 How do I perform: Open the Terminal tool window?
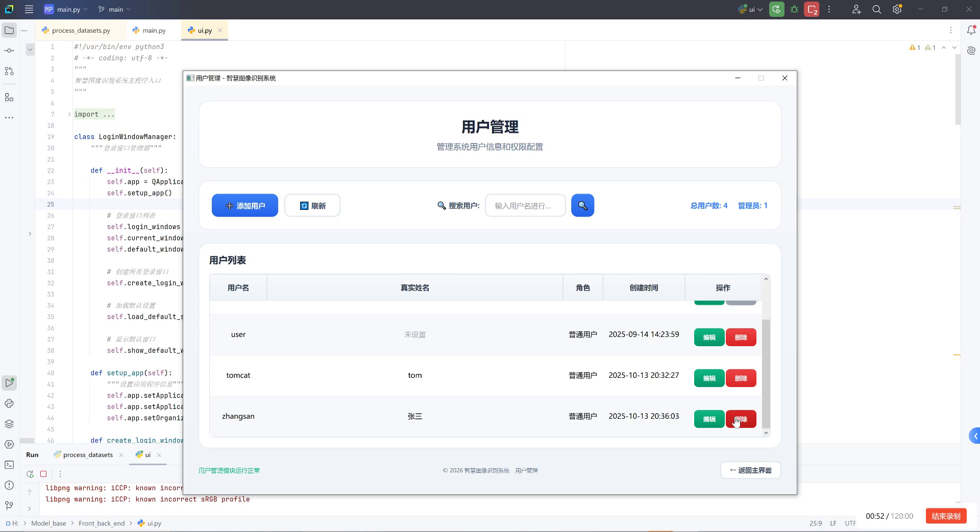tap(9, 465)
